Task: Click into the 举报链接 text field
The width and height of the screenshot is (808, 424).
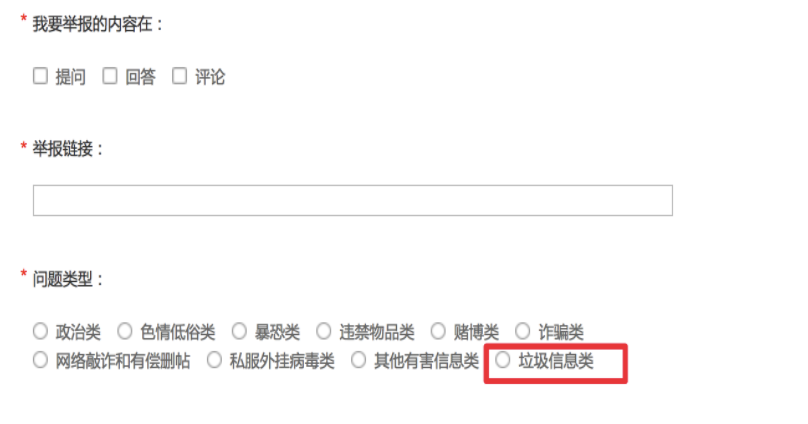Action: (x=352, y=200)
